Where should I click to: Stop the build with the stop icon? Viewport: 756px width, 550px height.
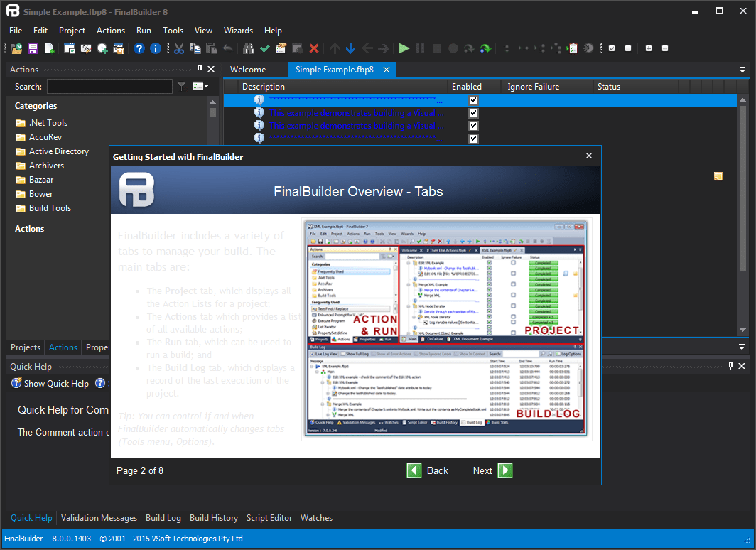(x=436, y=48)
